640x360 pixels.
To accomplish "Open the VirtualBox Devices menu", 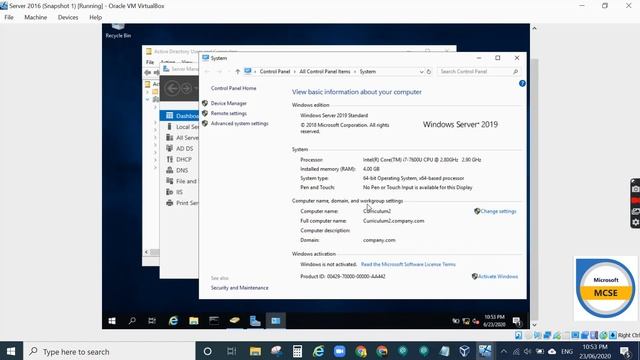I will 68,17.
